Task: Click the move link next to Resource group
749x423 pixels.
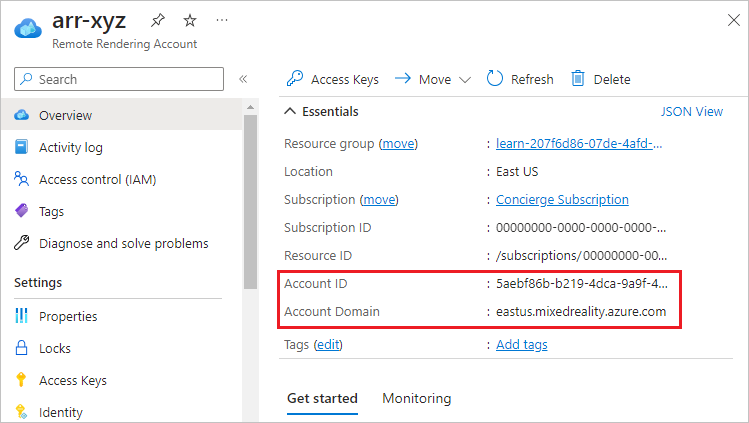Action: pyautogui.click(x=398, y=144)
